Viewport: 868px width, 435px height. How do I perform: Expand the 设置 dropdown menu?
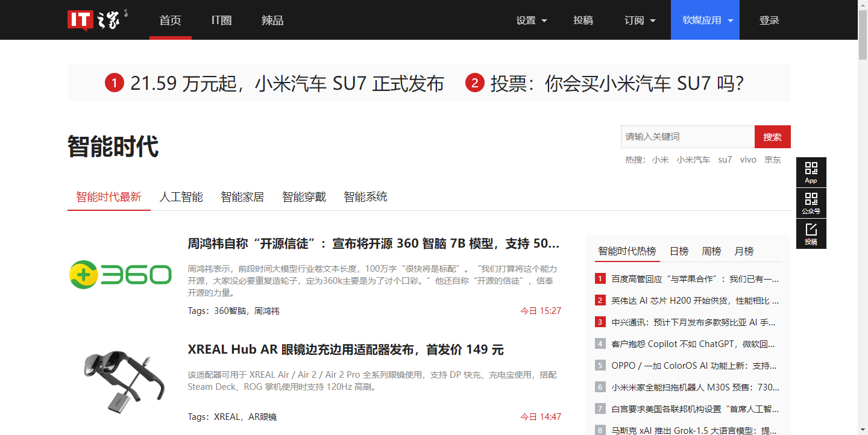(532, 20)
